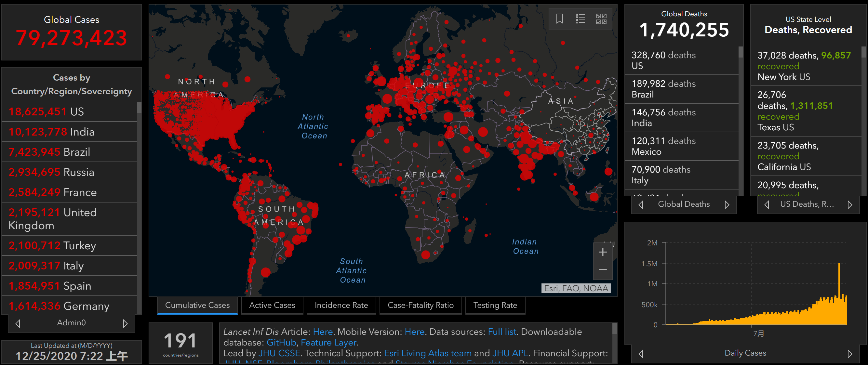The width and height of the screenshot is (868, 365).
Task: Click left arrow beside Admin0
Action: [18, 323]
